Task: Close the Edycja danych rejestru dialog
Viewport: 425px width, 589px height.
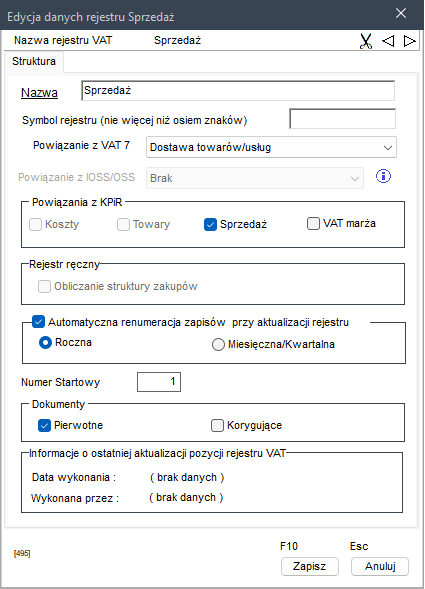Action: (x=401, y=14)
